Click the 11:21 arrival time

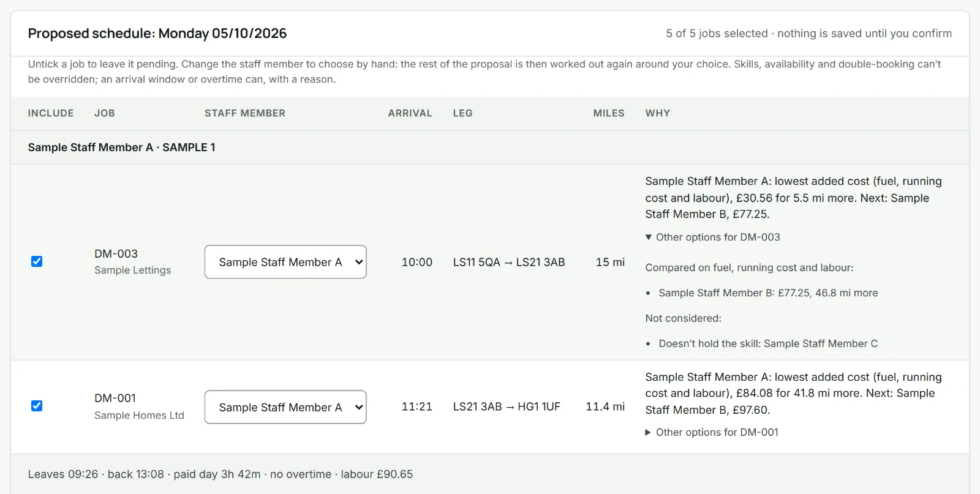(x=417, y=406)
